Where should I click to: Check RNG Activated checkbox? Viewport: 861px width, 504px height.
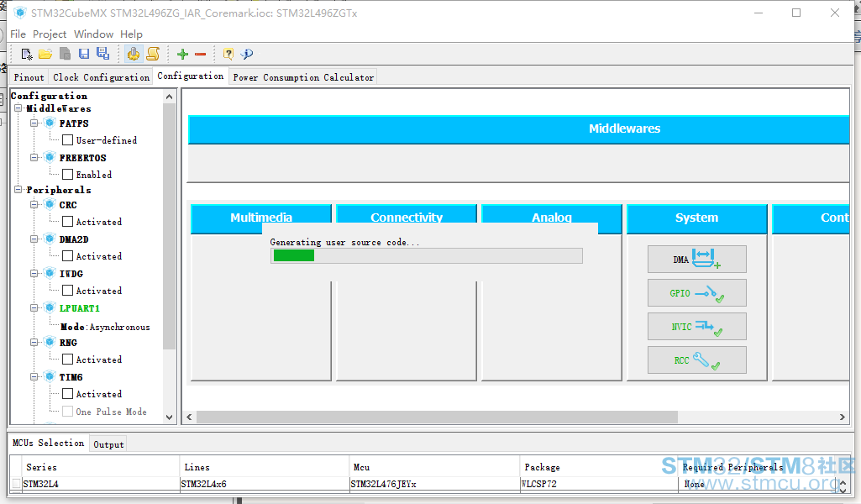67,359
